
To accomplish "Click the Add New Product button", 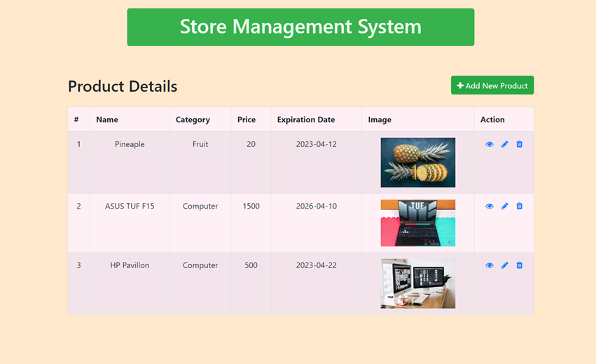I will [492, 85].
